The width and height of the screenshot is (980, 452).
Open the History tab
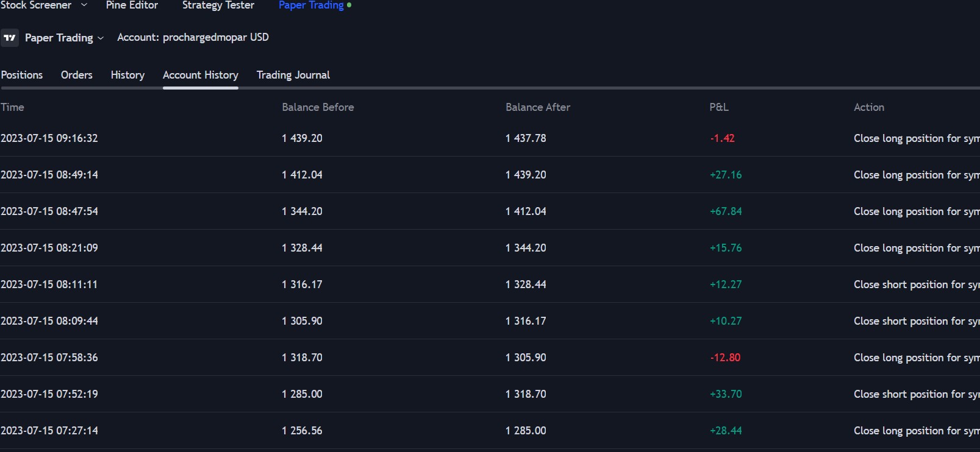click(x=127, y=75)
